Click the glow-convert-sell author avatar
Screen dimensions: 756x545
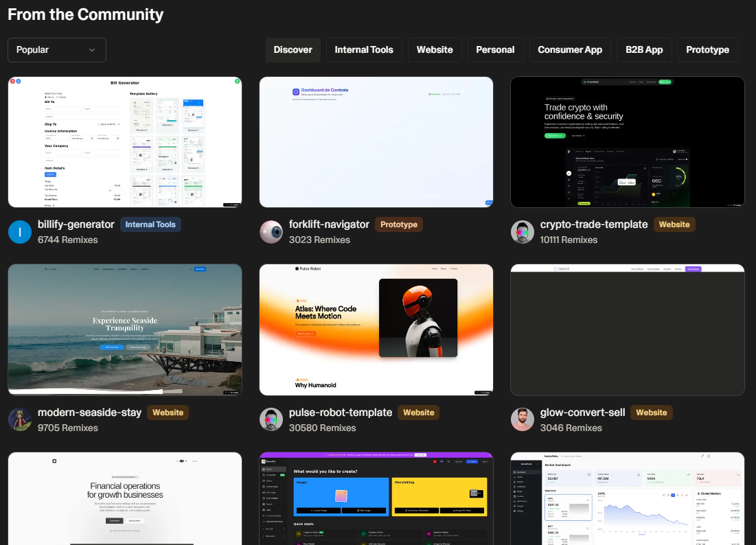click(x=523, y=419)
